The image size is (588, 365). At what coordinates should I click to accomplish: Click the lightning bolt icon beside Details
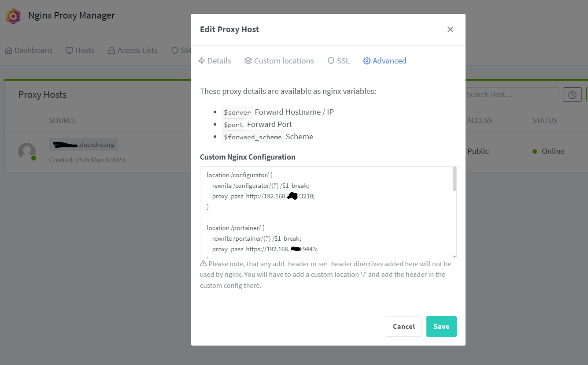(x=202, y=60)
